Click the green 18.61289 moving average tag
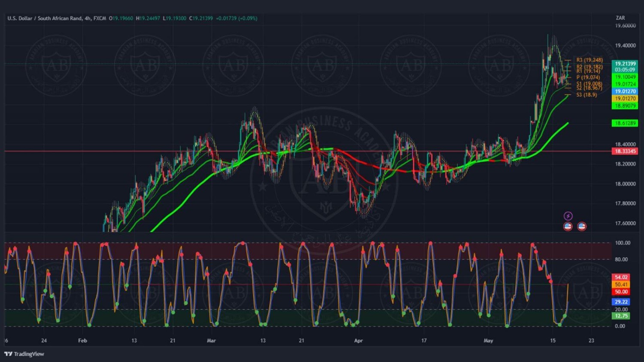This screenshot has width=644, height=362. click(625, 123)
